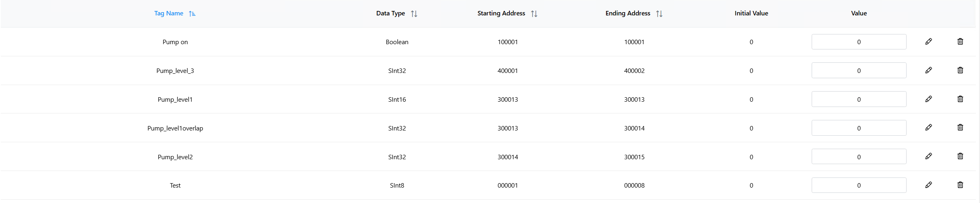This screenshot has height=203, width=980.
Task: Delete the Test tag row
Action: (x=960, y=185)
